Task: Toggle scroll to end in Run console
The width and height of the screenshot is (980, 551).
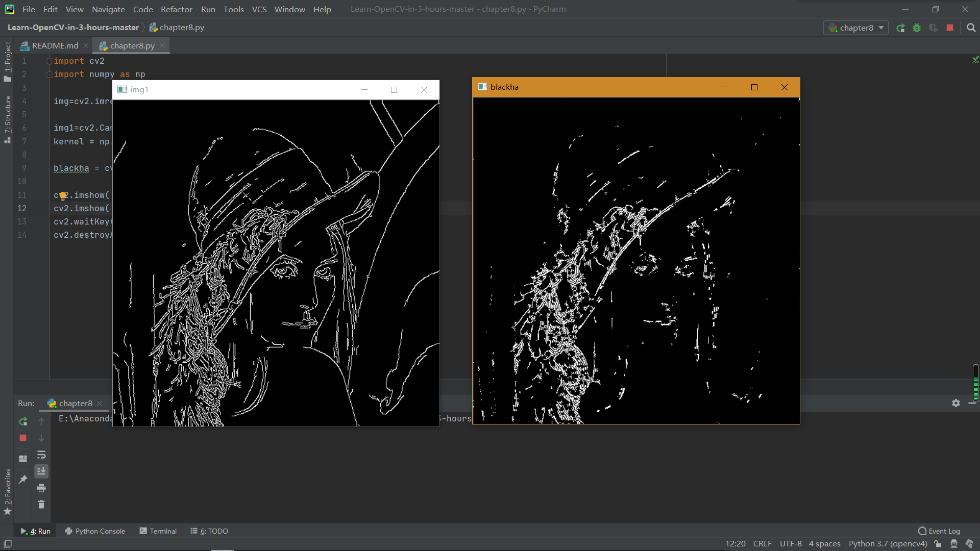Action: (41, 471)
